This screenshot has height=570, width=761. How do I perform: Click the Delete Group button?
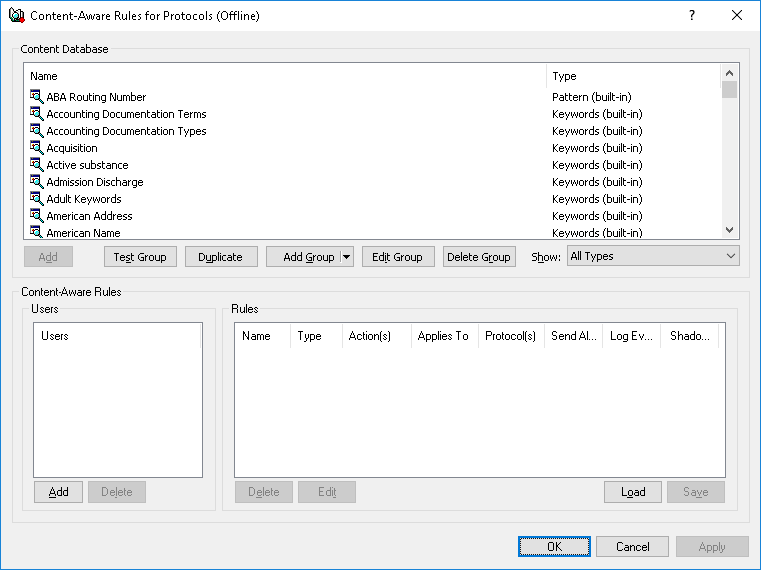pyautogui.click(x=479, y=257)
